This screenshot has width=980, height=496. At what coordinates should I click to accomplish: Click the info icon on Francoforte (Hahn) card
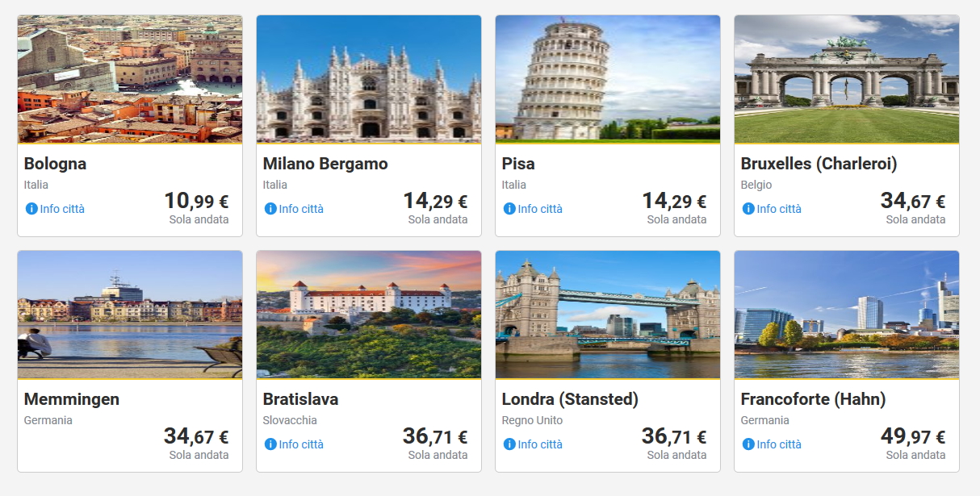[x=748, y=444]
